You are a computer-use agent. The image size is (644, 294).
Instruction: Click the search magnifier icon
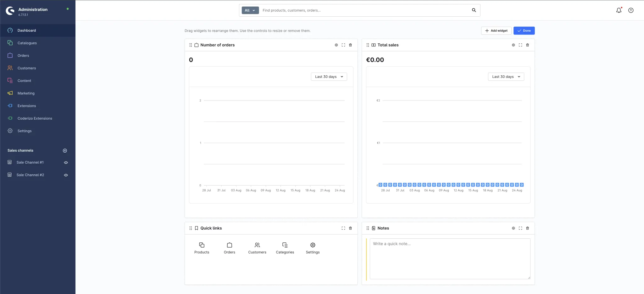tap(474, 10)
